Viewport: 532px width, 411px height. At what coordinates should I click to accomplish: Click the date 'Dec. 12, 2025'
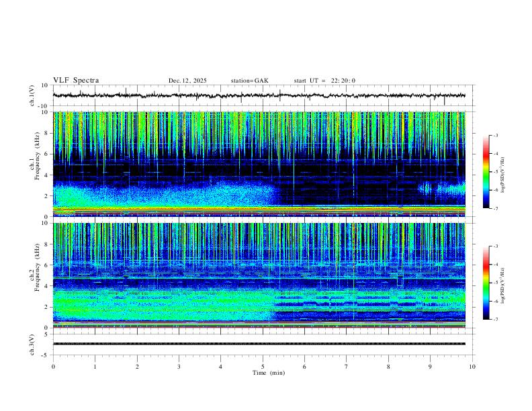tap(187, 81)
